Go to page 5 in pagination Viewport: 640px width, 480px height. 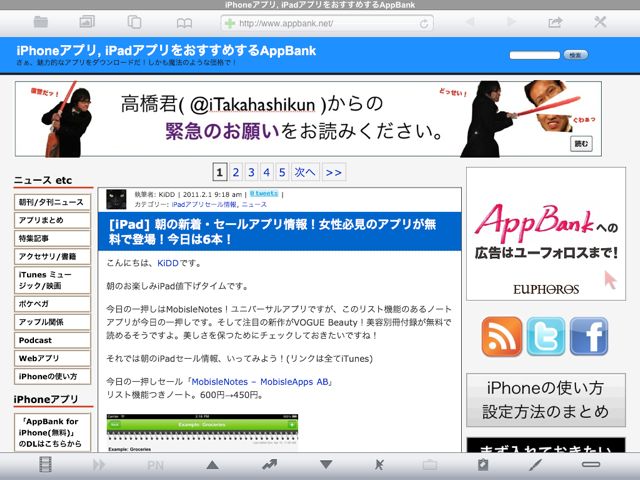tap(282, 172)
